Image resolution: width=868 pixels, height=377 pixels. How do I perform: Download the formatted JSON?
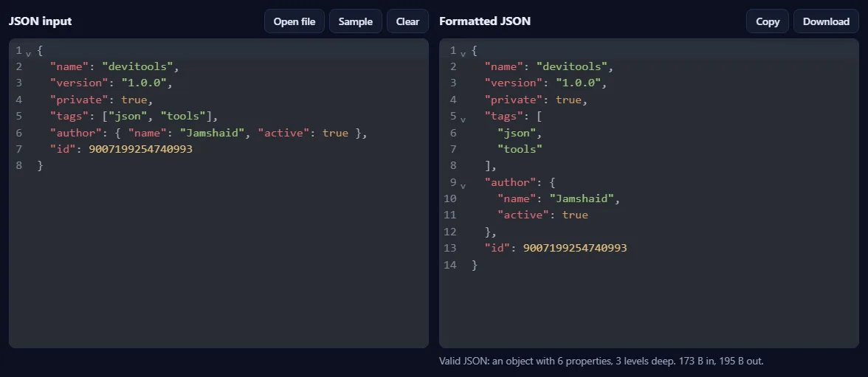(826, 21)
